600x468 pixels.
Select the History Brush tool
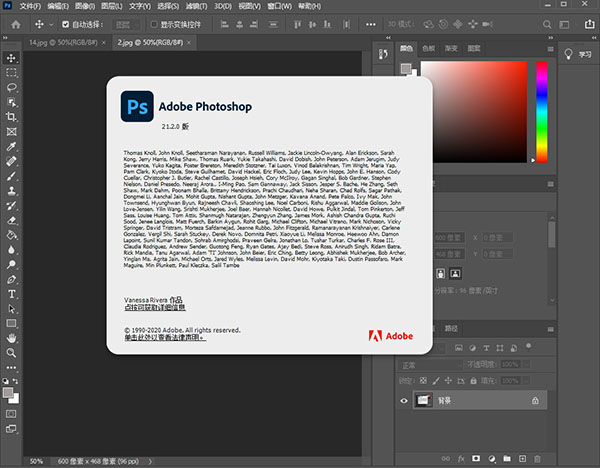point(11,205)
